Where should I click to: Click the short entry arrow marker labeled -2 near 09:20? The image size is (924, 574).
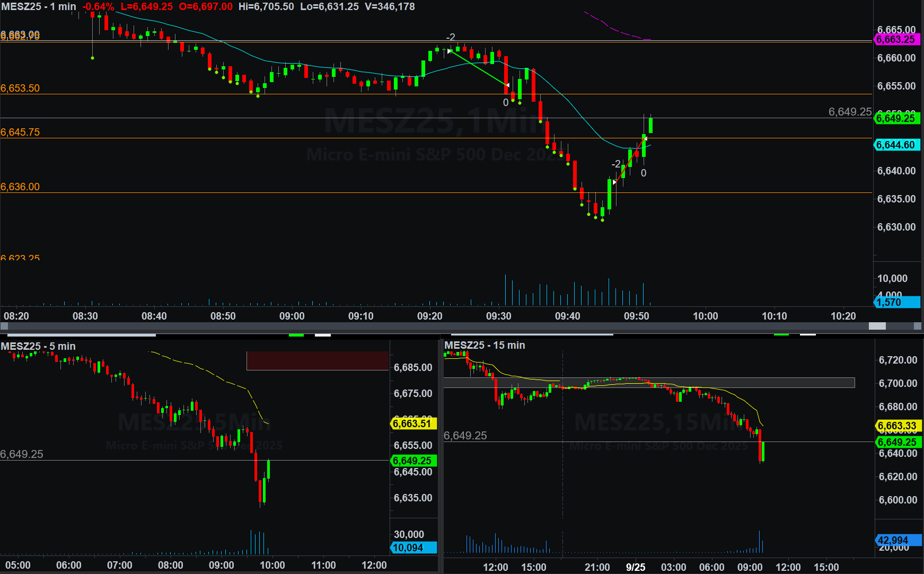pyautogui.click(x=450, y=51)
